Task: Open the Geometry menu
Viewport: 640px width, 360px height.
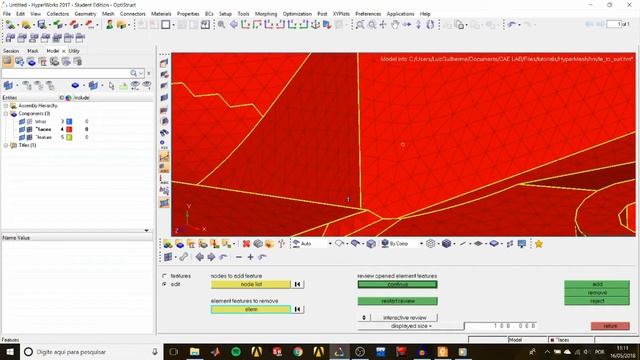Action: (85, 13)
